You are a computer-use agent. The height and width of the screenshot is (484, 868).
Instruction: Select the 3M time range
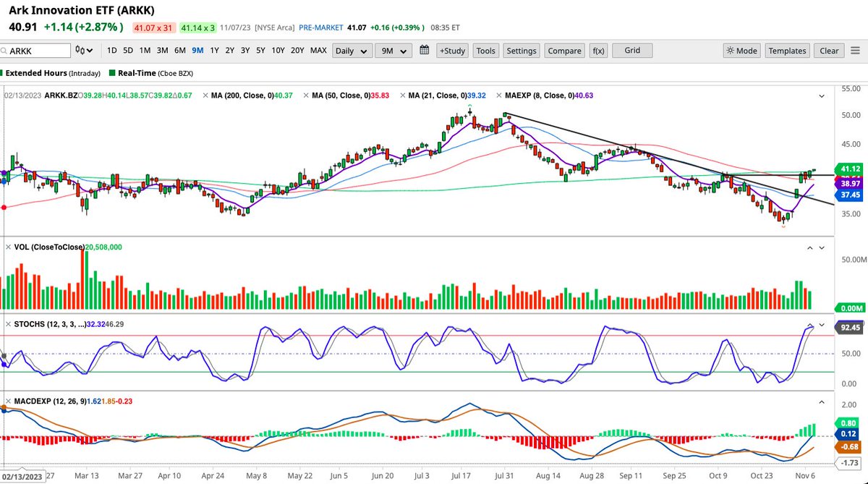coord(163,51)
